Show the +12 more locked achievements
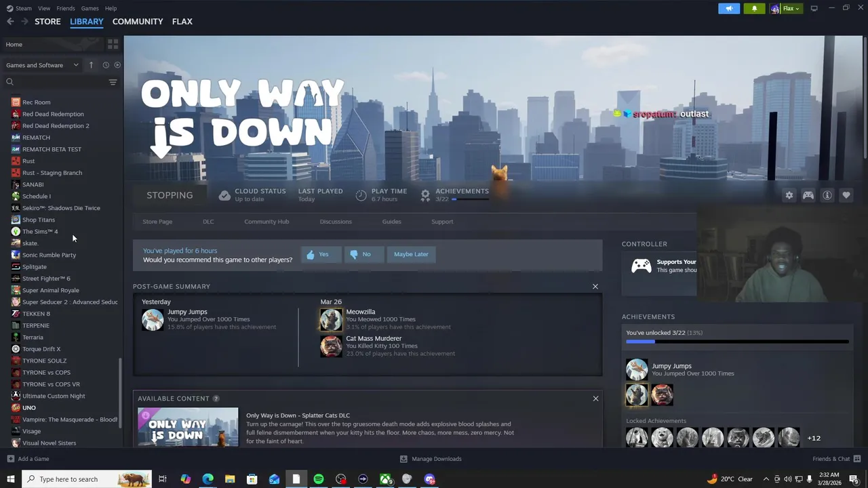Screen dimensions: 868x488 (x=814, y=438)
